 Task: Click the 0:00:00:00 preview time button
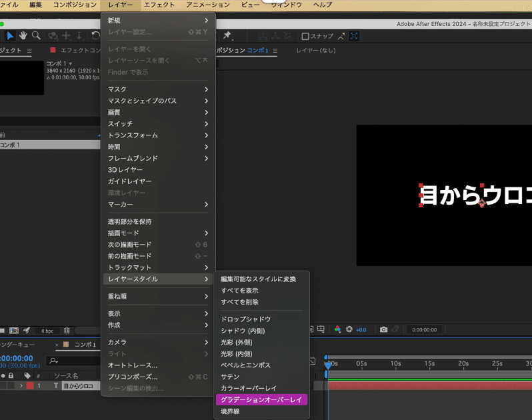coord(424,330)
